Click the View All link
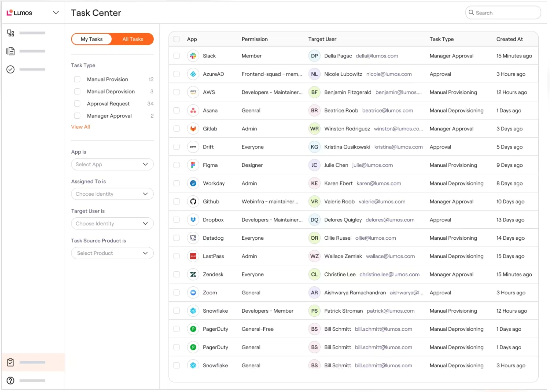 [80, 127]
